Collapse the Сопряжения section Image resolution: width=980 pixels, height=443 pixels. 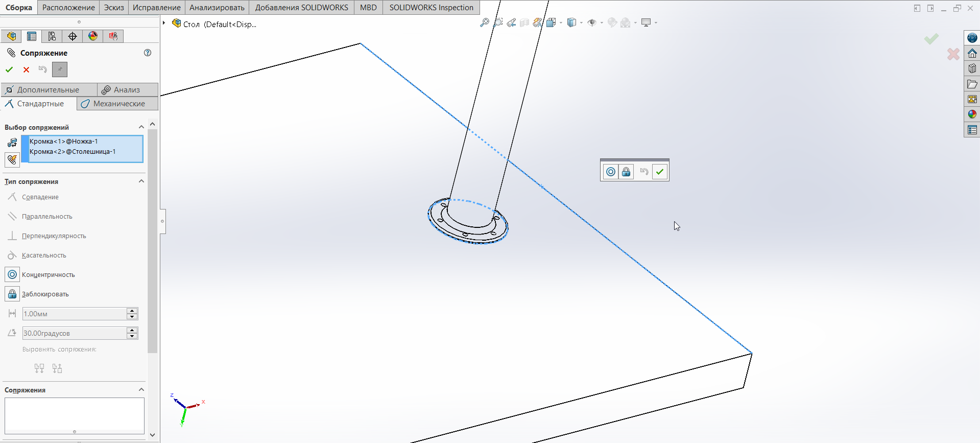click(x=141, y=390)
